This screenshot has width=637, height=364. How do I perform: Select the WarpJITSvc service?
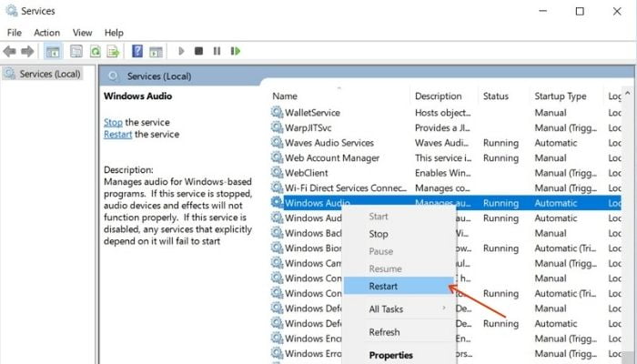446,127
